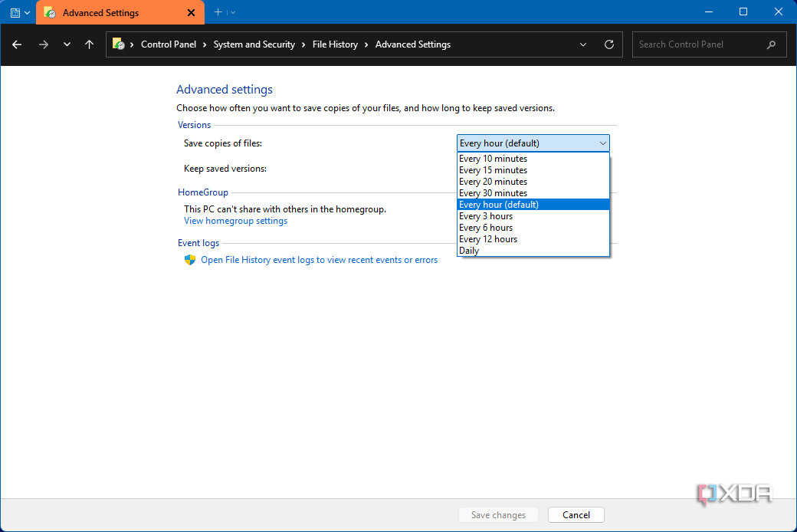Go back with the back arrow
Screen dimensions: 797x532
click(x=17, y=44)
